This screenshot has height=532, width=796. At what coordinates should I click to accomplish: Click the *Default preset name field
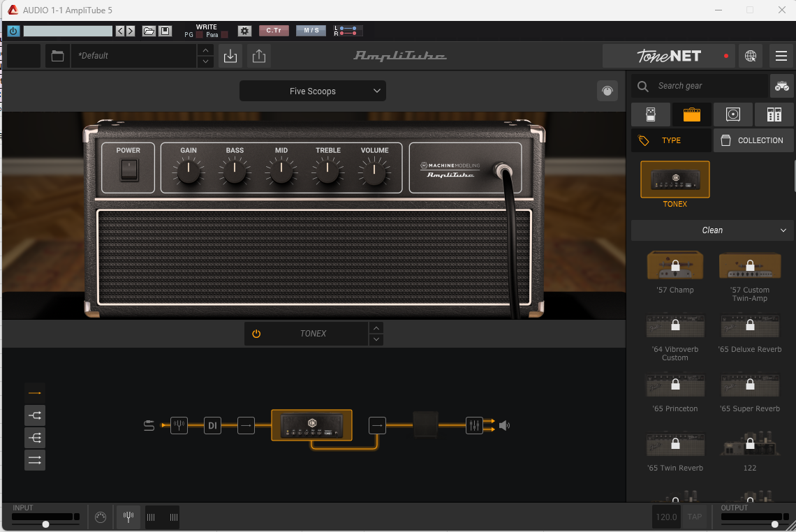coord(133,56)
